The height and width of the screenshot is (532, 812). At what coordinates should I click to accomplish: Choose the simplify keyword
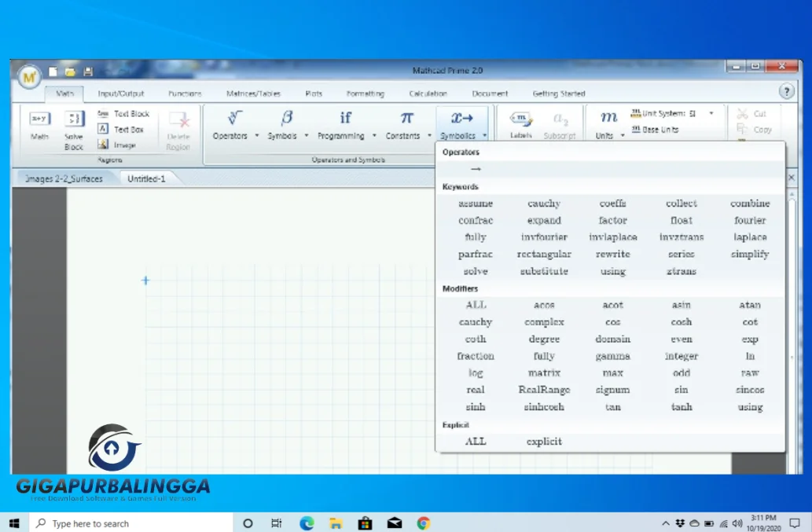[750, 254]
